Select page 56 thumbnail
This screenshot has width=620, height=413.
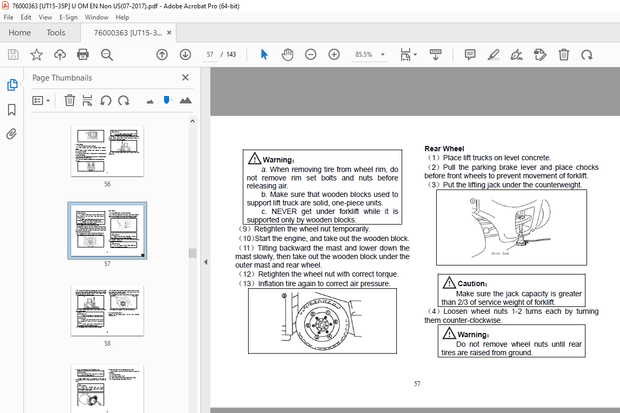(107, 151)
